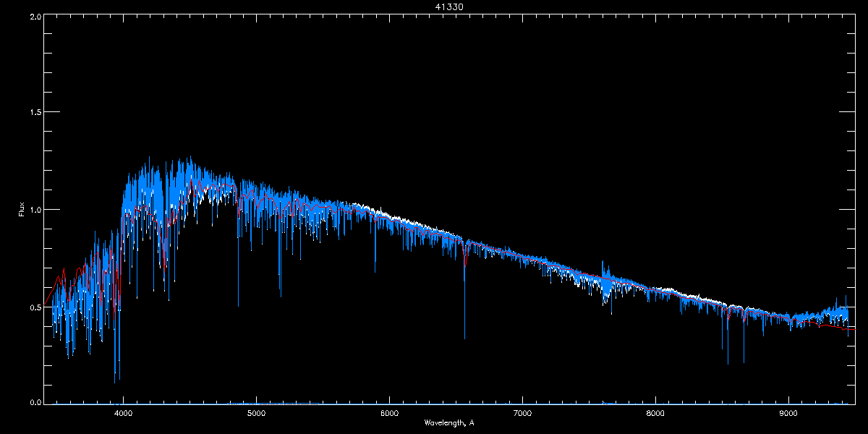Click the 'Wavelength, A' axis label

449,422
